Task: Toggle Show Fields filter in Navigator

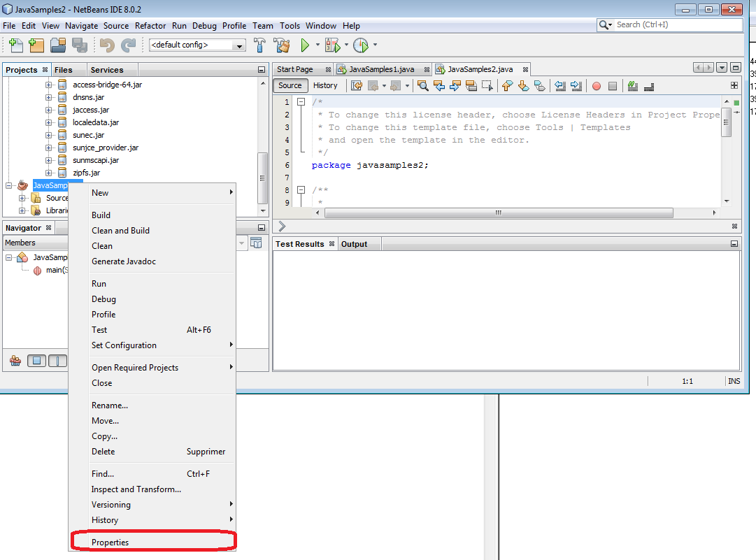Action: click(x=36, y=361)
